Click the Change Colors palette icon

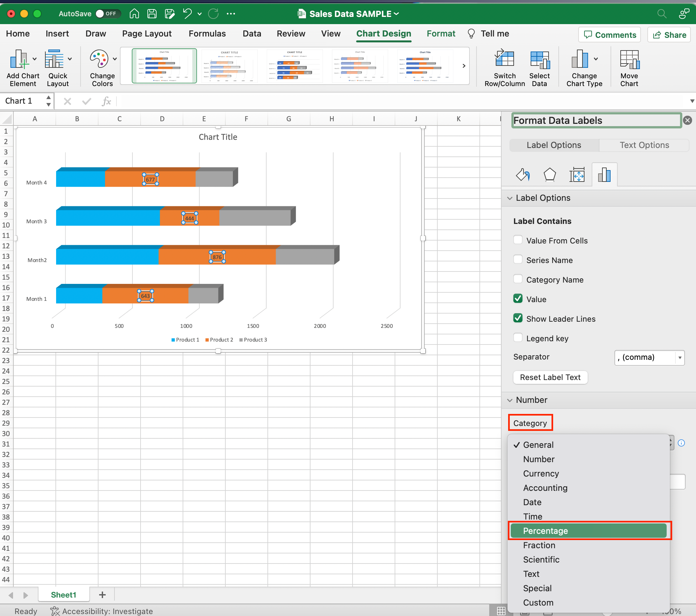pyautogui.click(x=99, y=59)
